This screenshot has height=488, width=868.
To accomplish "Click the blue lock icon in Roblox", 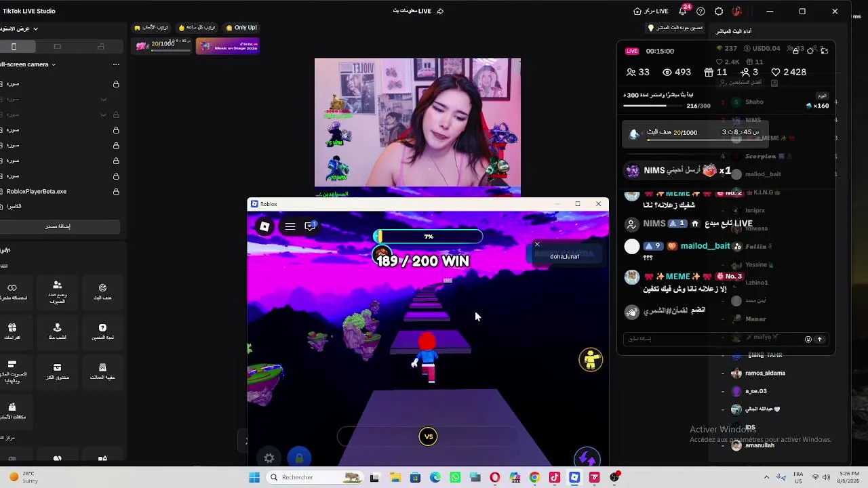I will click(x=299, y=458).
